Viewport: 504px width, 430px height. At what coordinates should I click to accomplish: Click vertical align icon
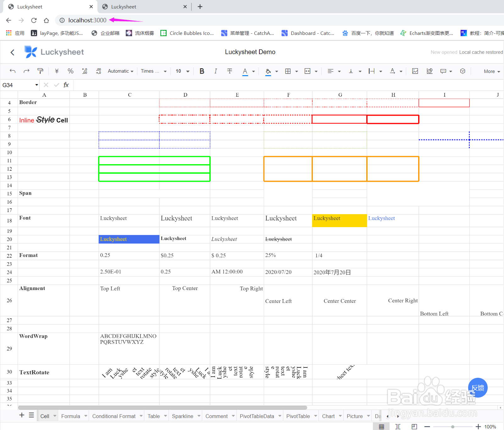coord(351,71)
